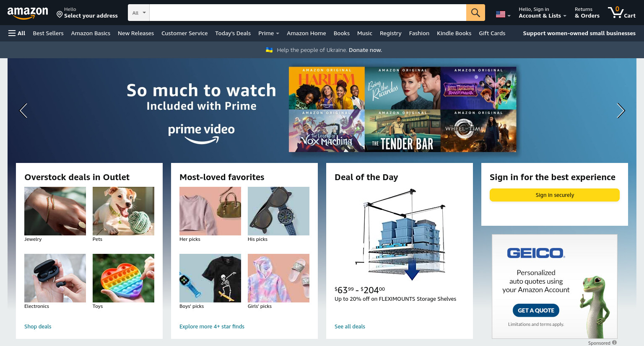Image resolution: width=644 pixels, height=346 pixels.
Task: Open the shopping cart icon
Action: 622,12
